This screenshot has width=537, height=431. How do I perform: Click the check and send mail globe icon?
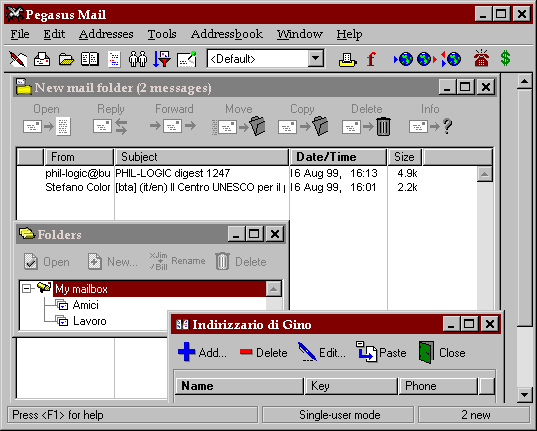click(451, 59)
